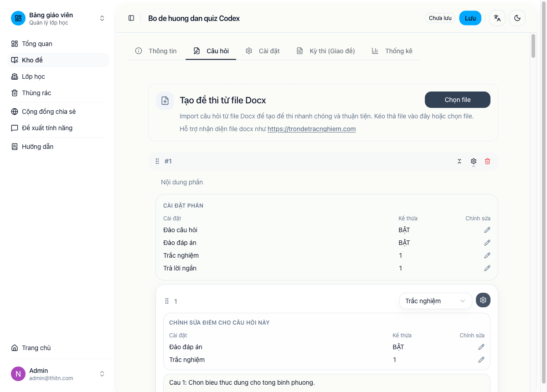Screen dimensions: 547x392
Task: Edit question 1 Đảo đáp án pencil
Action: coord(481,347)
